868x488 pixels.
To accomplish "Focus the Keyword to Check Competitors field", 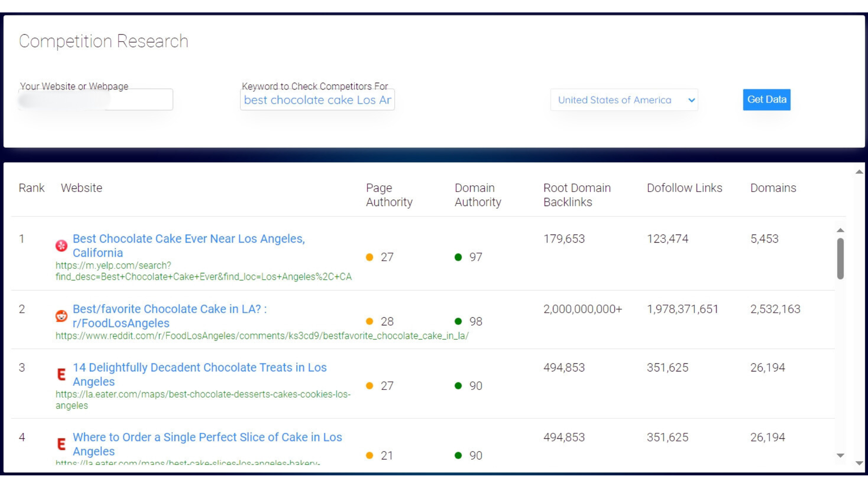I will click(317, 100).
